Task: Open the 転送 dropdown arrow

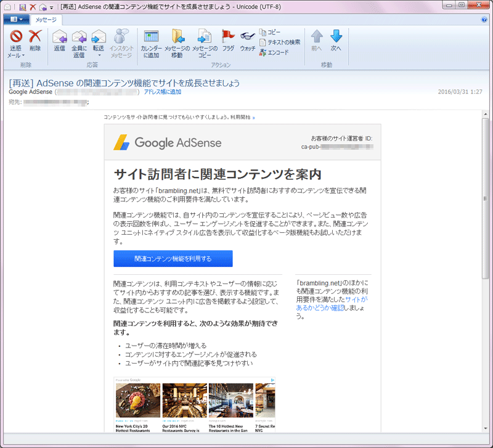Action: click(x=99, y=55)
